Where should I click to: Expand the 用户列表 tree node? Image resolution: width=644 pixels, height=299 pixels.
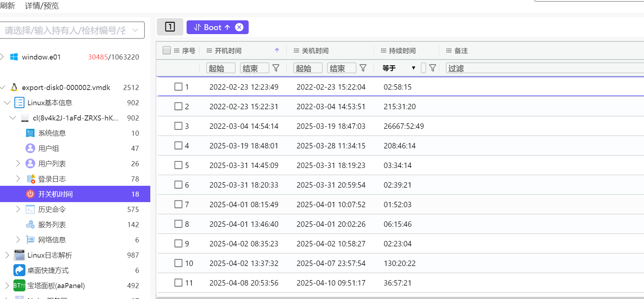point(18,164)
